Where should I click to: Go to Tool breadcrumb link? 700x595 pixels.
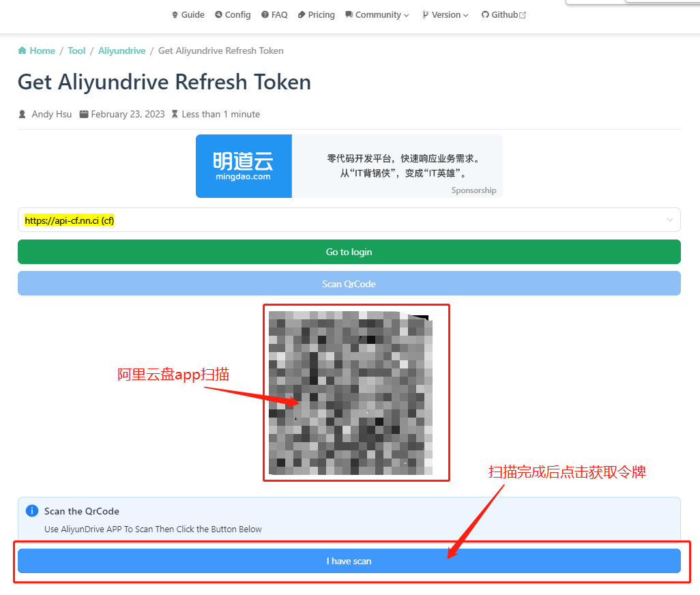(76, 51)
